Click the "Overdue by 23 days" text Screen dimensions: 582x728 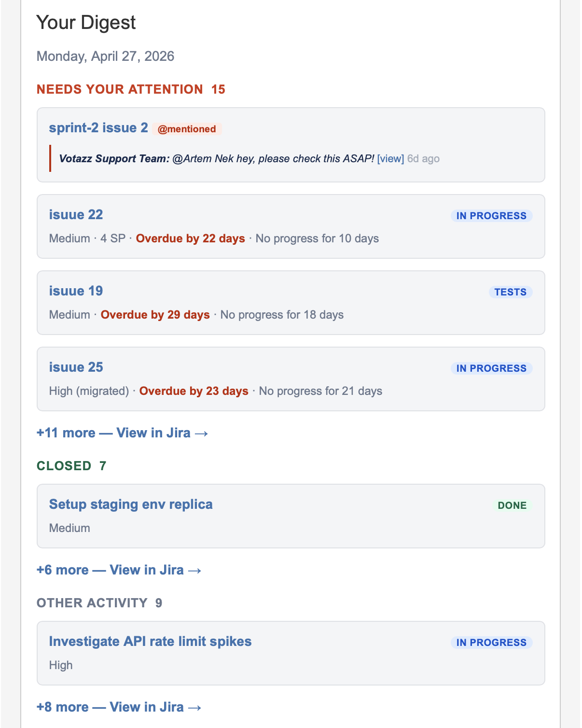[194, 391]
